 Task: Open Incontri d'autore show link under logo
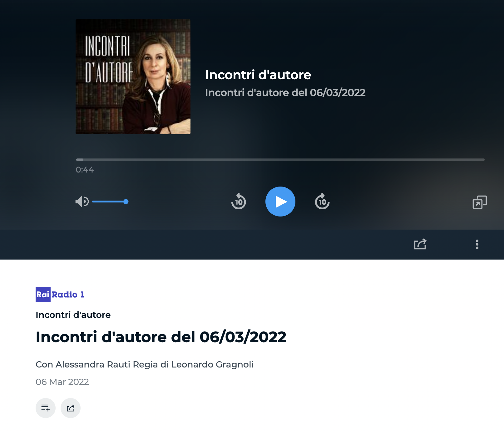73,315
